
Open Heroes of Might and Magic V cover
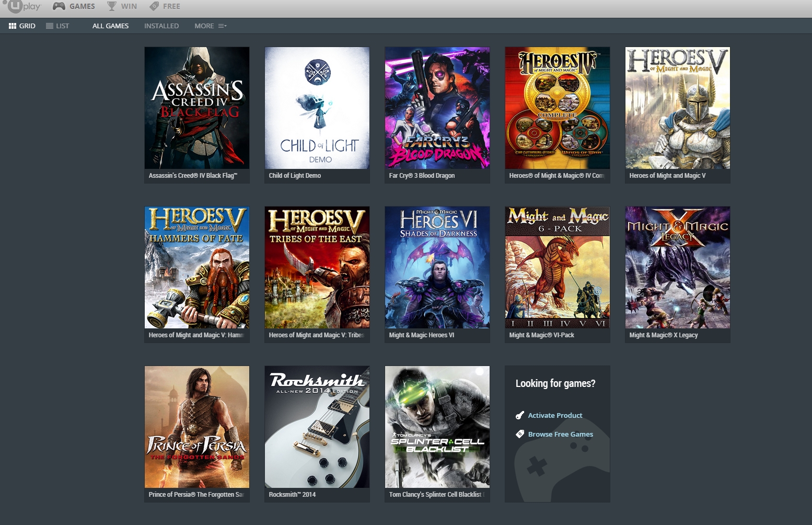click(x=678, y=108)
